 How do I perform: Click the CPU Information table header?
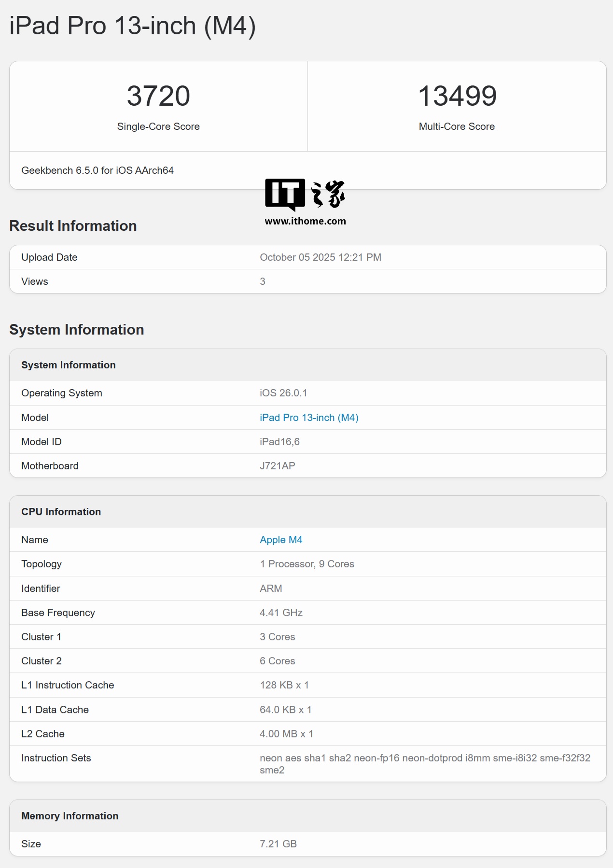pyautogui.click(x=61, y=512)
